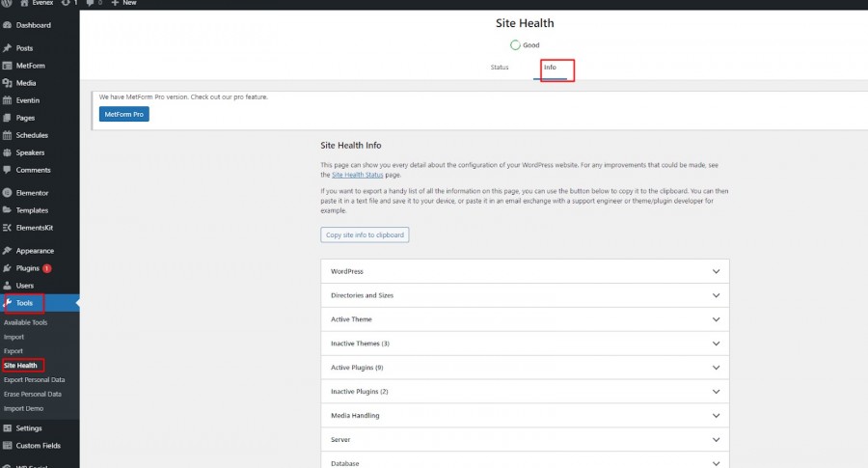The height and width of the screenshot is (468, 868).
Task: Follow the Site Health Status link
Action: coord(358,175)
